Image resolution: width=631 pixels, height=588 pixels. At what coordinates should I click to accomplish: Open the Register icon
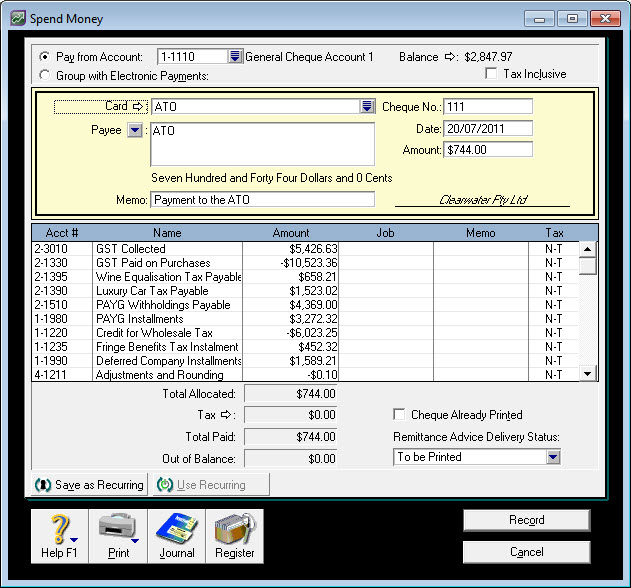(x=235, y=529)
